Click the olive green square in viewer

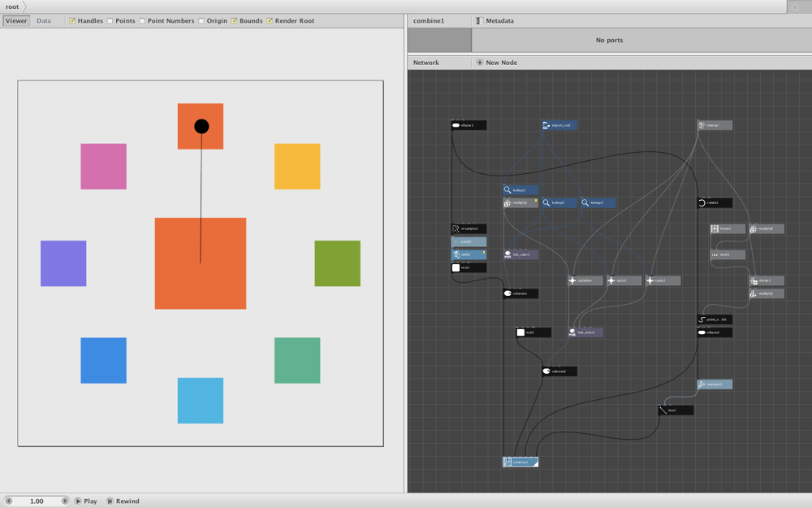pyautogui.click(x=338, y=263)
